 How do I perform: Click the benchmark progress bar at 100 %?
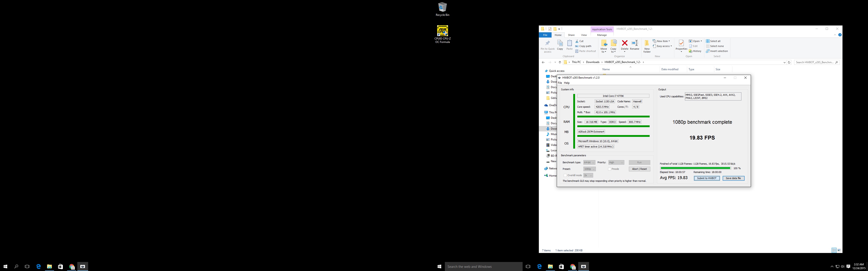696,168
